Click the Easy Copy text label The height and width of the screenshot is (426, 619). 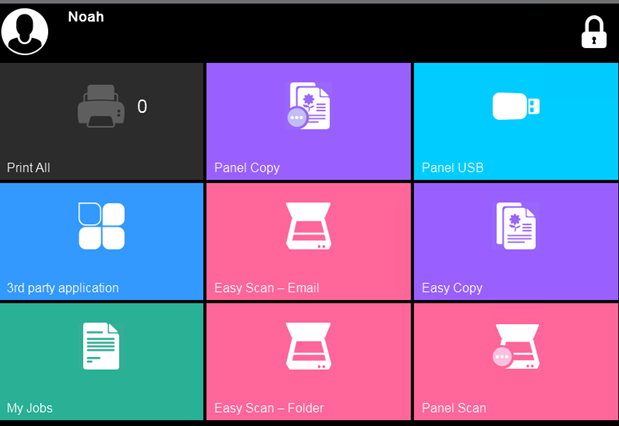pyautogui.click(x=452, y=288)
